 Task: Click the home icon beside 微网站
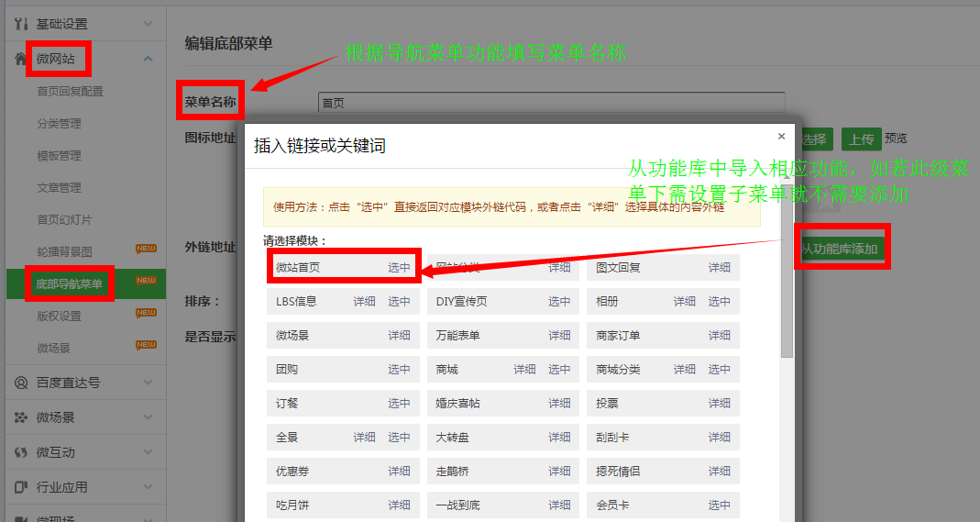tap(21, 60)
